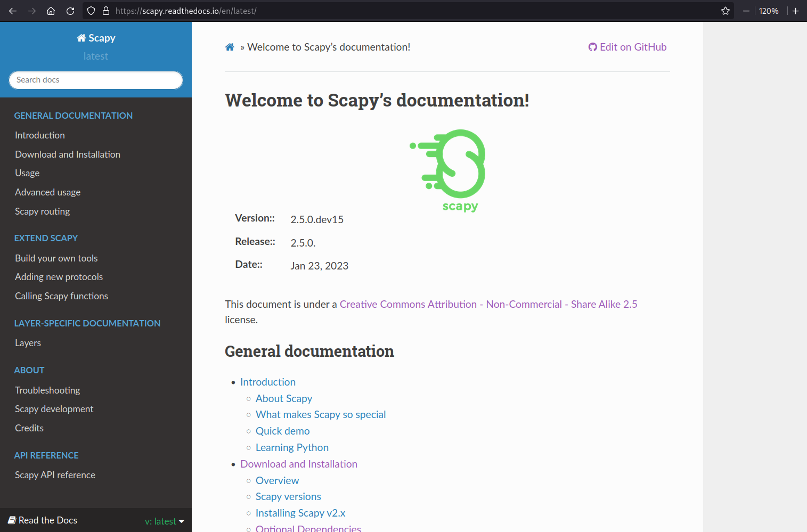Open the 'Quick demo' link
Screen dimensions: 807x532
click(282, 431)
